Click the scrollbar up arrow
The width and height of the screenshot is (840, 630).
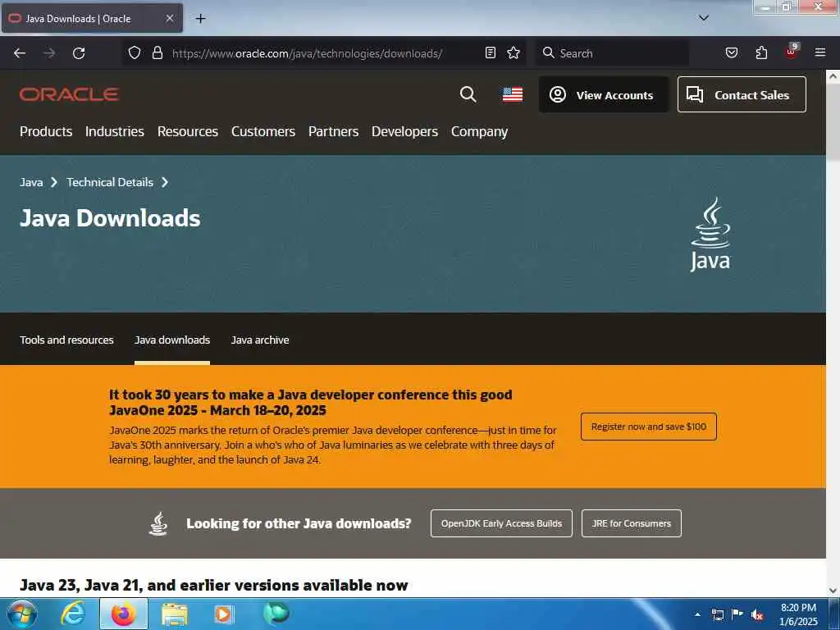coord(833,76)
